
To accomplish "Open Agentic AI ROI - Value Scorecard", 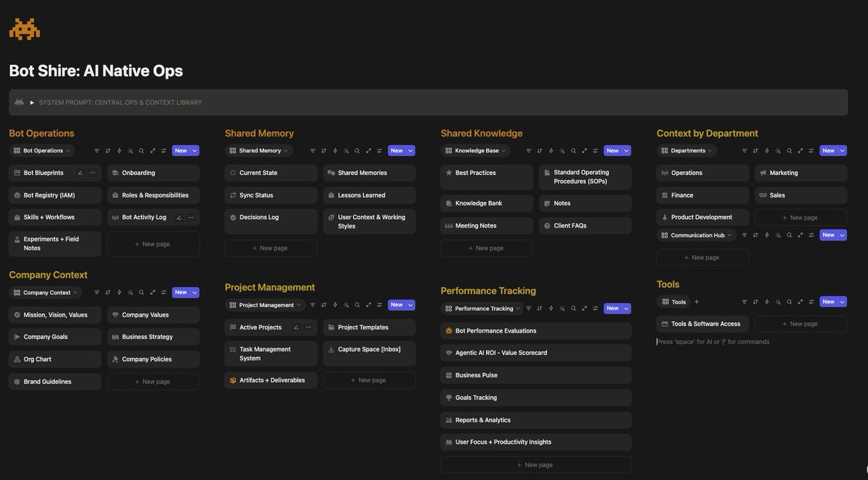I will (x=536, y=353).
